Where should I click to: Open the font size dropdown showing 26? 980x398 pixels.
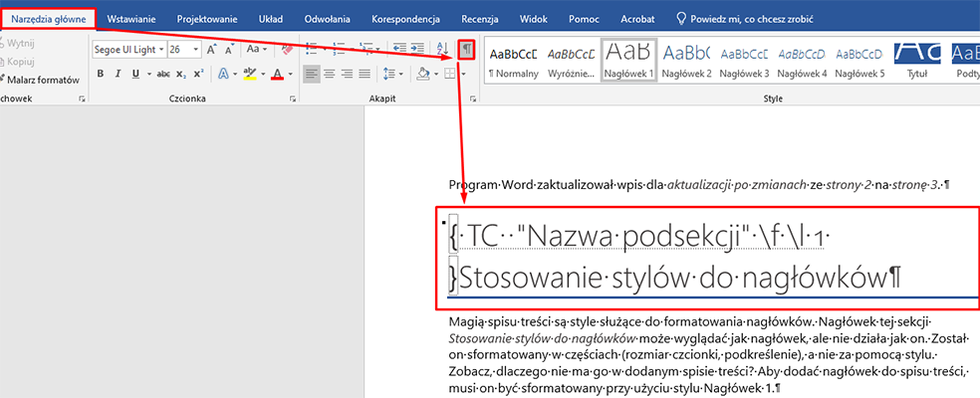197,49
